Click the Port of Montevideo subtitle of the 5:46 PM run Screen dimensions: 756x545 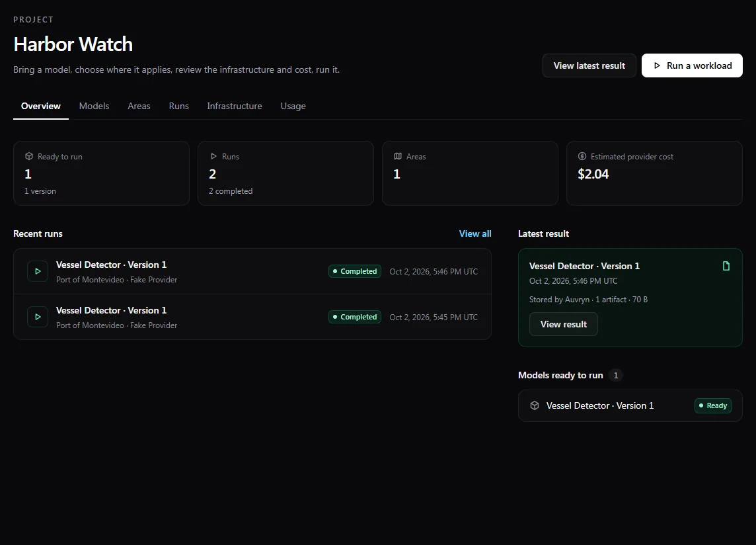pos(117,280)
